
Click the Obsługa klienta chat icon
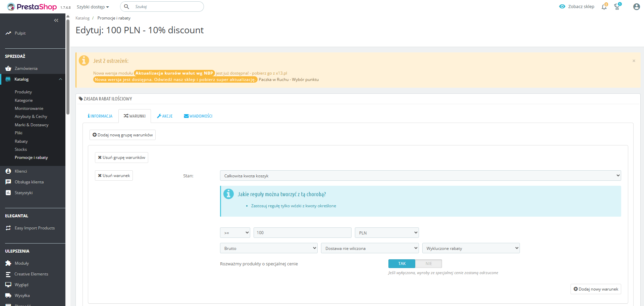(x=8, y=182)
